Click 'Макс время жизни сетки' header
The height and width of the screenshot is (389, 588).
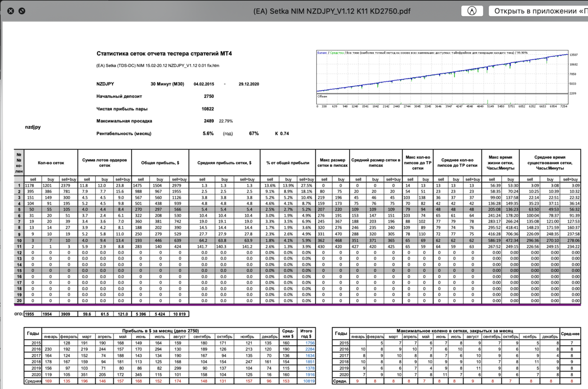pyautogui.click(x=500, y=163)
